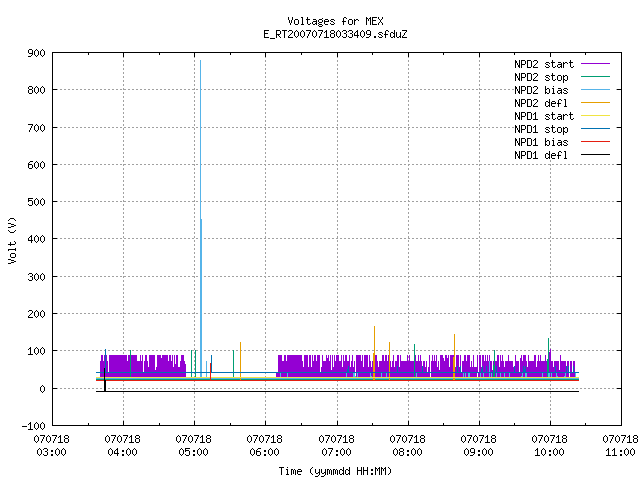Click the y-axis value 600
The height and width of the screenshot is (480, 640).
pos(36,165)
